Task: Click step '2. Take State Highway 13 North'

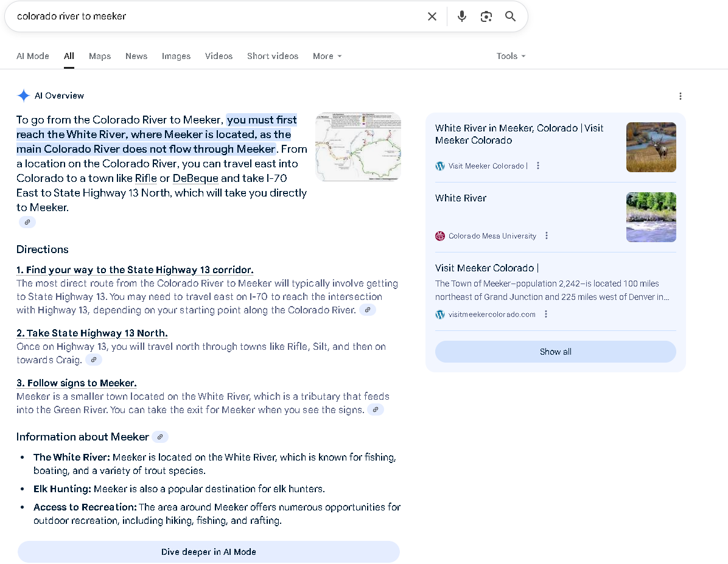Action: [92, 333]
